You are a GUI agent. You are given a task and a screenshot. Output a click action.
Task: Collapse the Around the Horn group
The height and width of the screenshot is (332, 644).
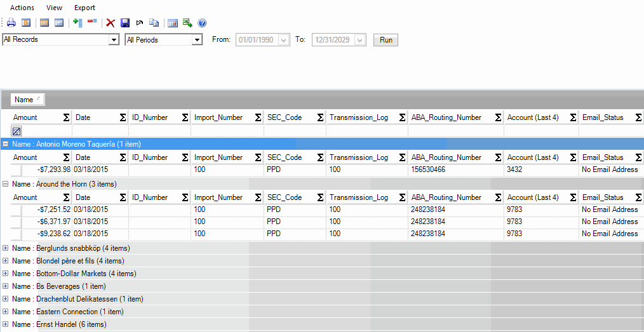6,184
